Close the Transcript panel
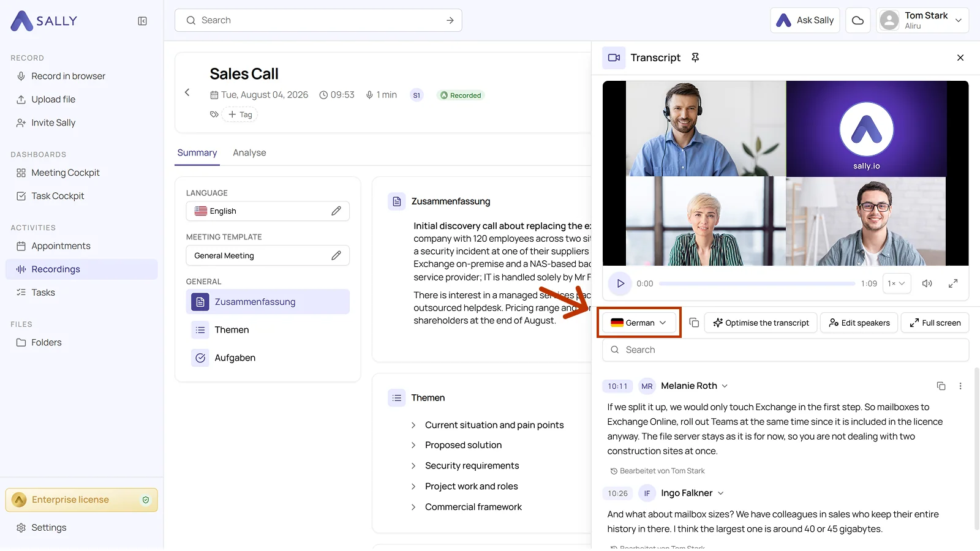 click(960, 58)
